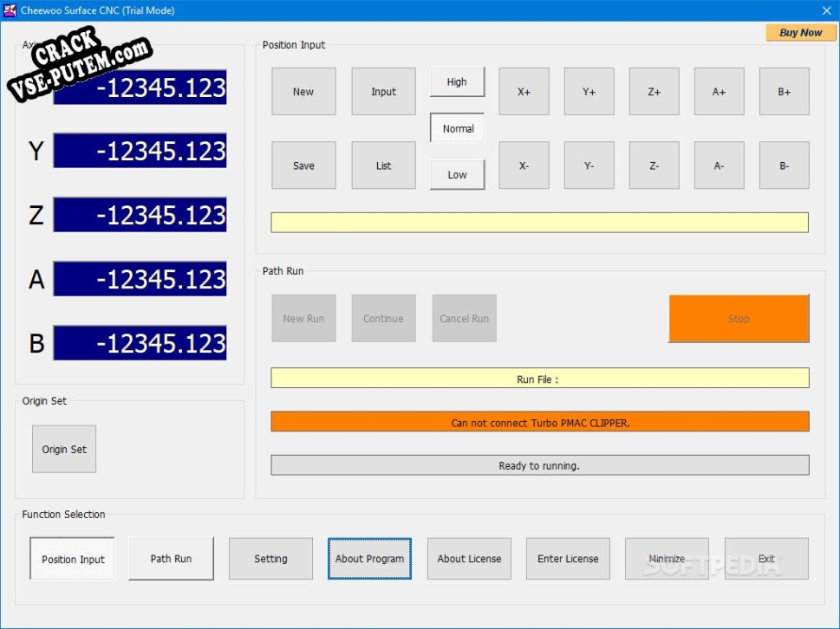
Task: Click the A- axis jog button
Action: 719,165
